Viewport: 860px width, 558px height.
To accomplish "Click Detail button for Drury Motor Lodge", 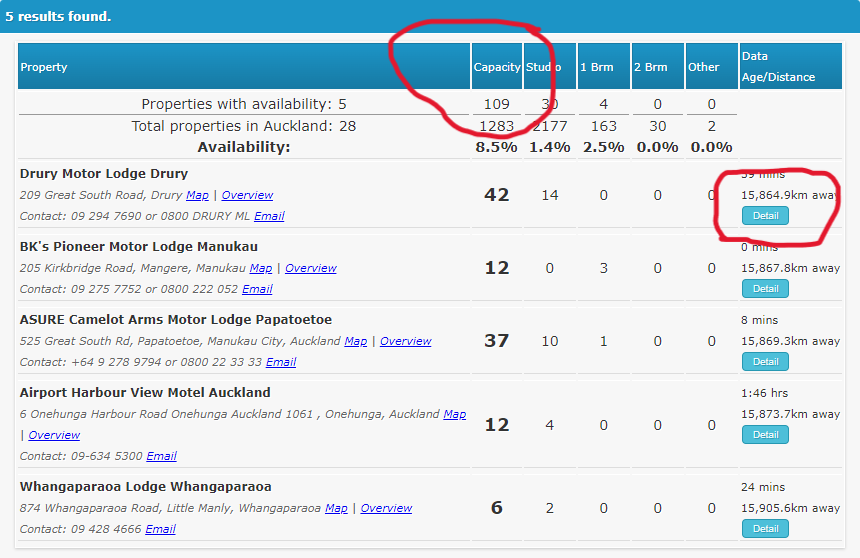I will pos(765,216).
